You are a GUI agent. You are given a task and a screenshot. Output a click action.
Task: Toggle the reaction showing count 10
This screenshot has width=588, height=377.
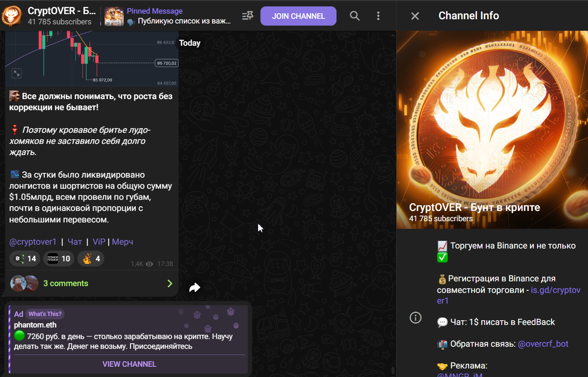59,259
